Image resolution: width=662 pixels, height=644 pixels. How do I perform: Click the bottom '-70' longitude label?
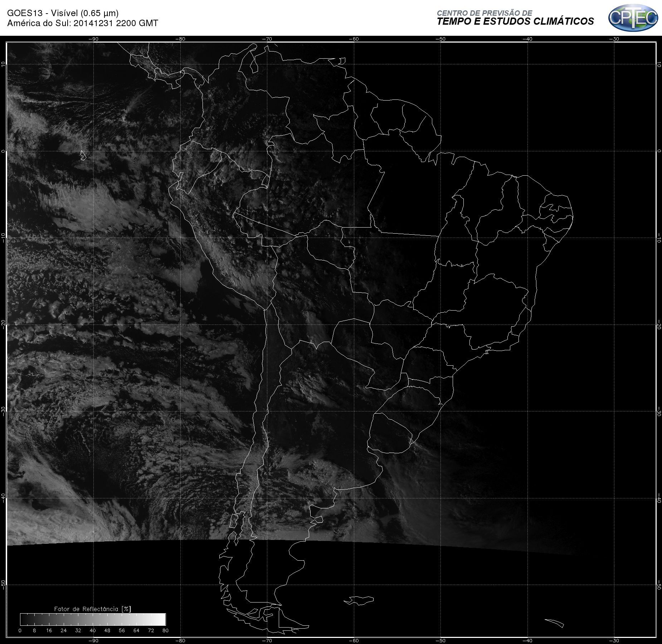click(x=267, y=641)
